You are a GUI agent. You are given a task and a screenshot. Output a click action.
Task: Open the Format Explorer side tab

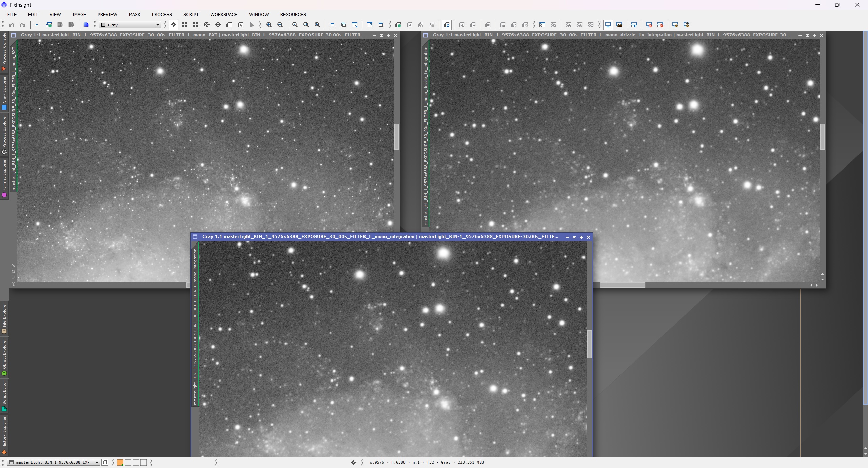point(4,178)
